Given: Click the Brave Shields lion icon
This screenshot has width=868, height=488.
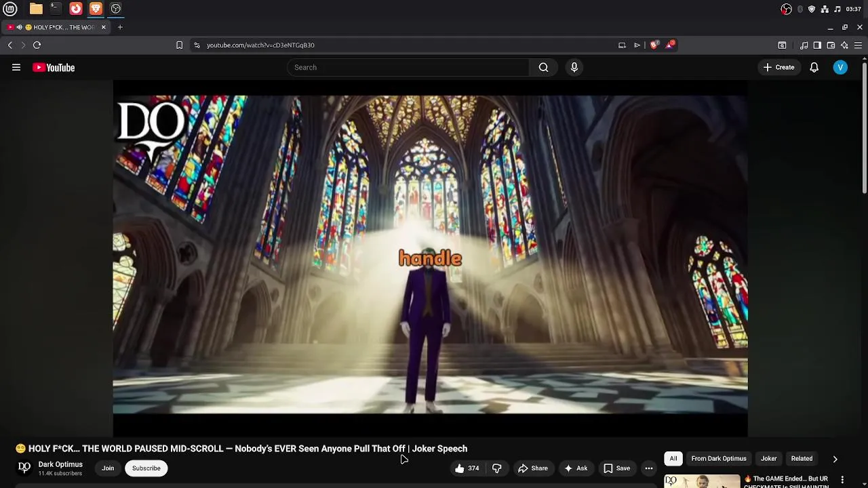Looking at the screenshot, I should click(654, 45).
